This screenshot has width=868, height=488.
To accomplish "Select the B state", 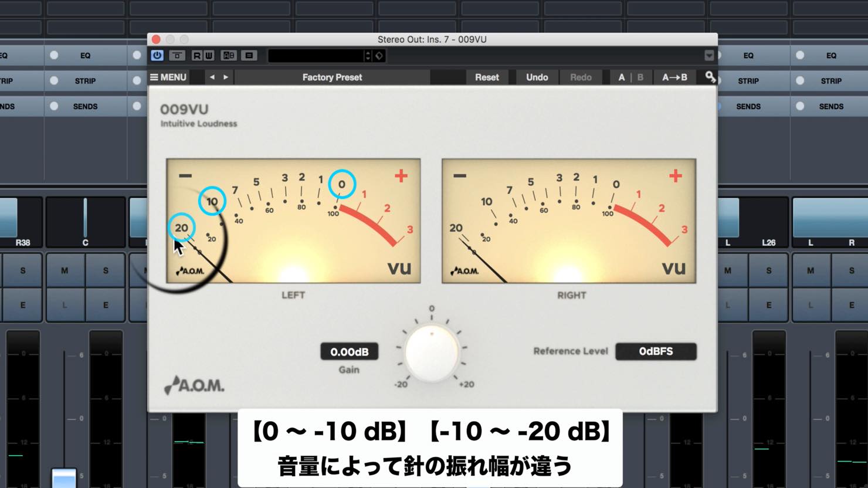I will (640, 77).
